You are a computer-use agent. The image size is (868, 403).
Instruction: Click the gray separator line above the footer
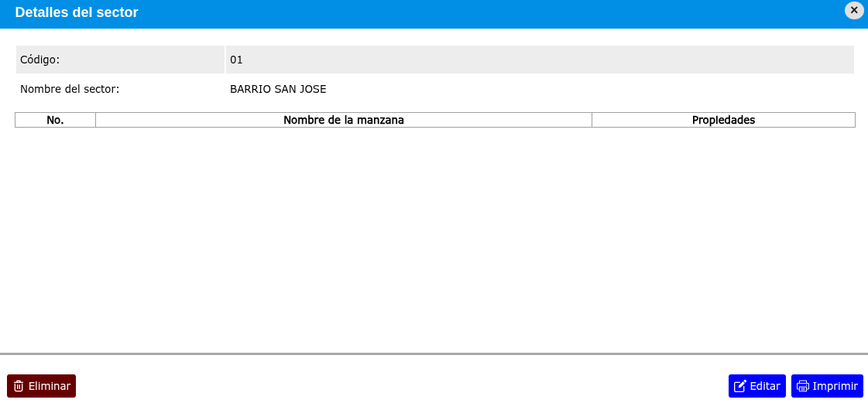[x=434, y=353]
